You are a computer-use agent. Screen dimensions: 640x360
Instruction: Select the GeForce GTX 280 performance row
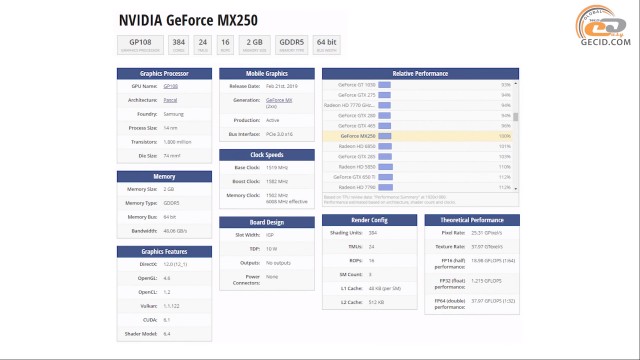(417, 116)
